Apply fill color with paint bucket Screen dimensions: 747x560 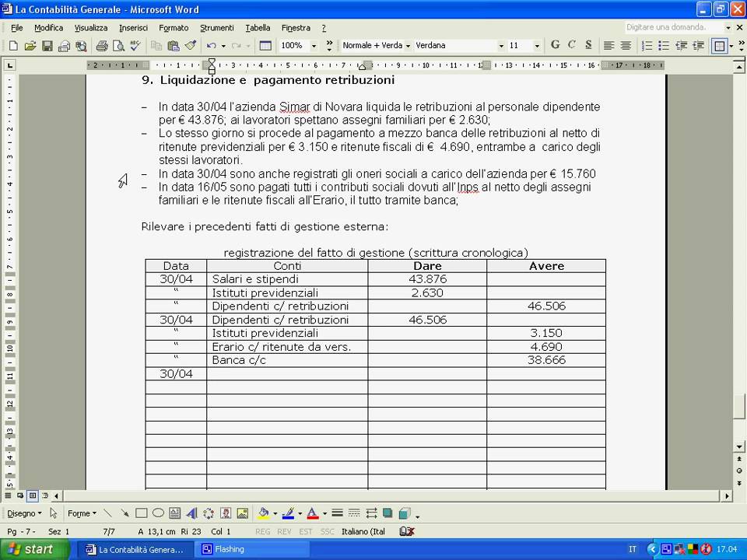click(x=263, y=513)
